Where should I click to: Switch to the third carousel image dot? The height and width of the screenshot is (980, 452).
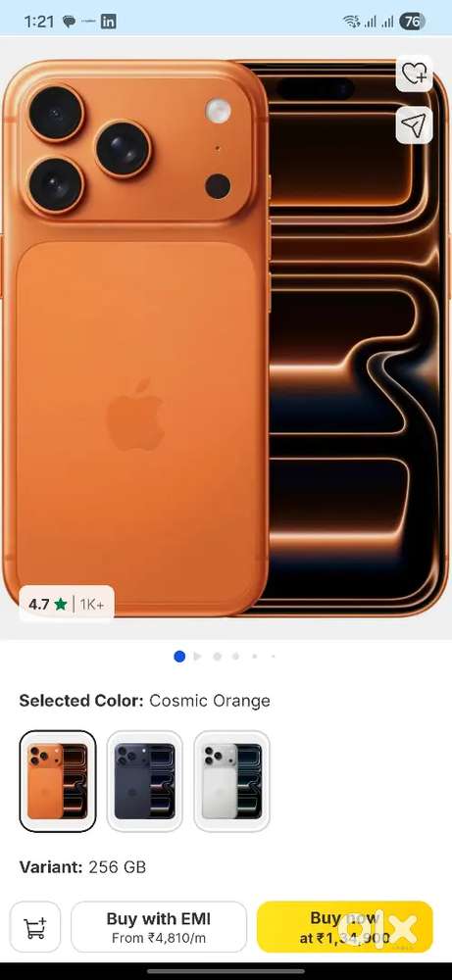(217, 657)
